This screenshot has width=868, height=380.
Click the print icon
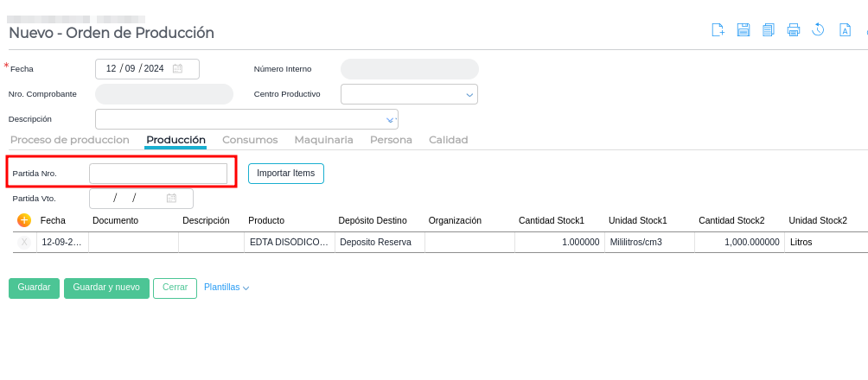coord(793,30)
